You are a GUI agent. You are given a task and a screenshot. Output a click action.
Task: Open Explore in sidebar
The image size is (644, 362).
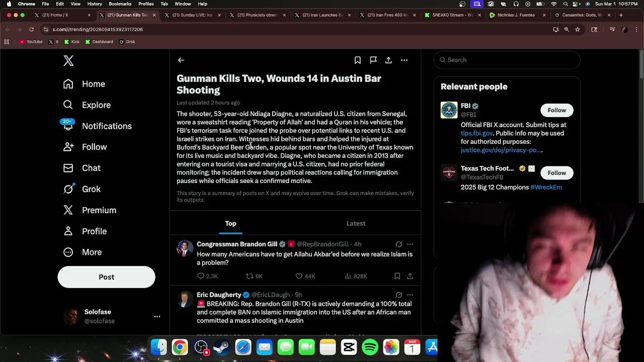(x=87, y=105)
